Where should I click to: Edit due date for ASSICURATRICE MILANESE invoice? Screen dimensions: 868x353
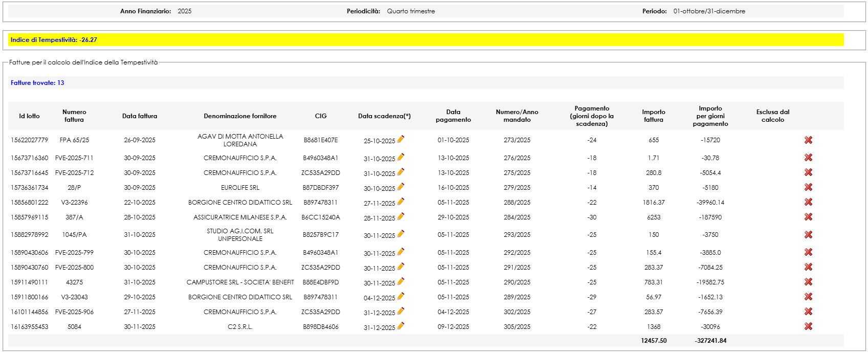401,216
